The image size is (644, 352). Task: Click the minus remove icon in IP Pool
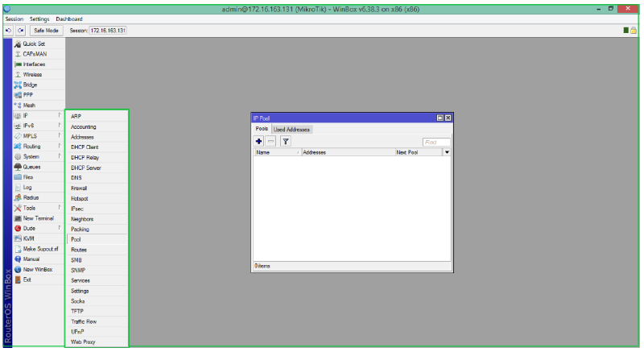point(270,142)
